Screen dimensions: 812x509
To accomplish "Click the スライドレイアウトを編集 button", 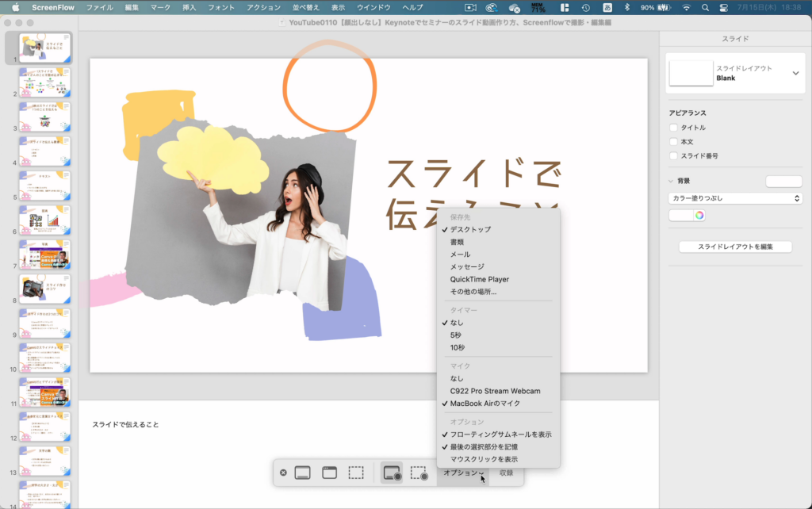I will coord(734,247).
